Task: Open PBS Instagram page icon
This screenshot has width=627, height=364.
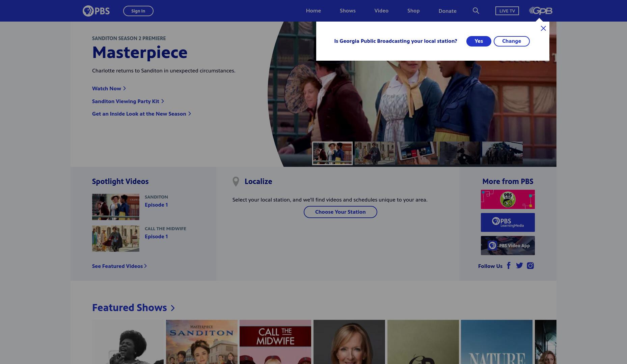Action: (x=530, y=266)
